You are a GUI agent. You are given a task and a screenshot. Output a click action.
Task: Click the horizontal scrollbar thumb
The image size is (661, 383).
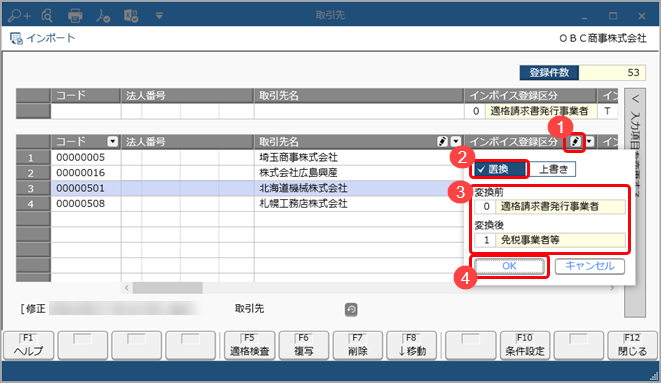(168, 288)
